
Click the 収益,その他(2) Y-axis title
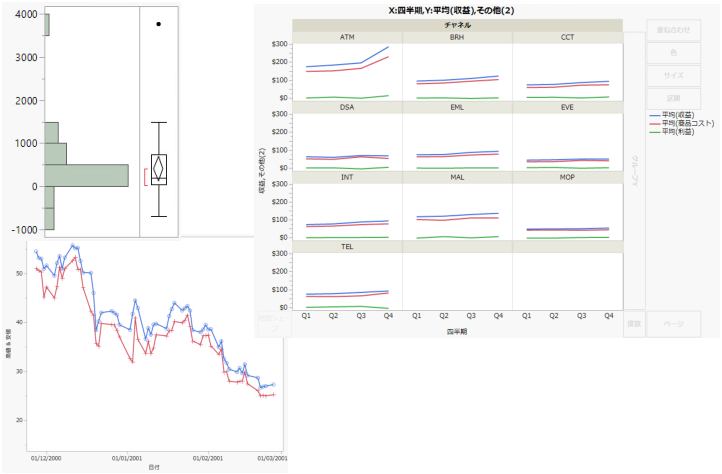point(262,170)
